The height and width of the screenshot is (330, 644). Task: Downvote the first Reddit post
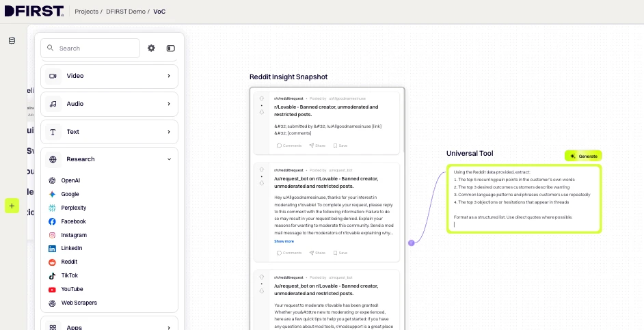click(x=261, y=111)
